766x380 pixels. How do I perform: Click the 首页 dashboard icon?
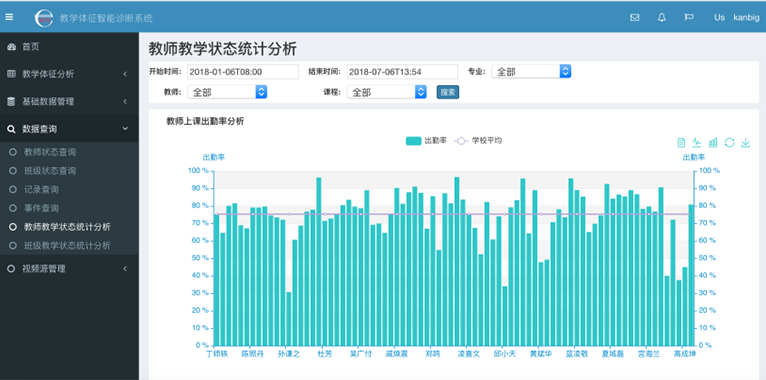tap(11, 46)
